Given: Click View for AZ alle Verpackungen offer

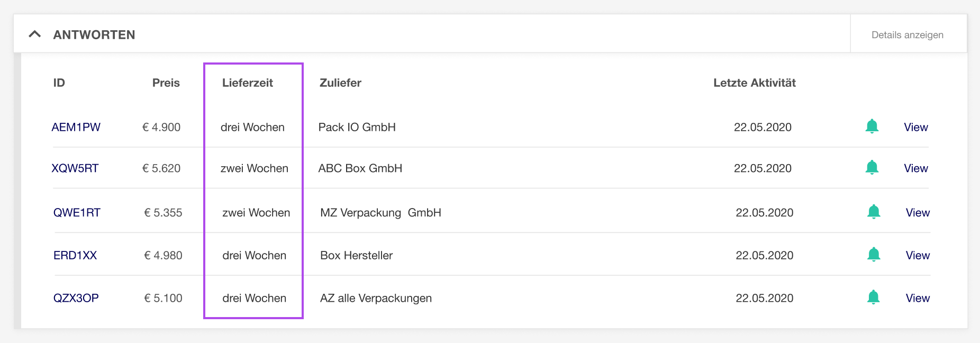Looking at the screenshot, I should coord(918,298).
